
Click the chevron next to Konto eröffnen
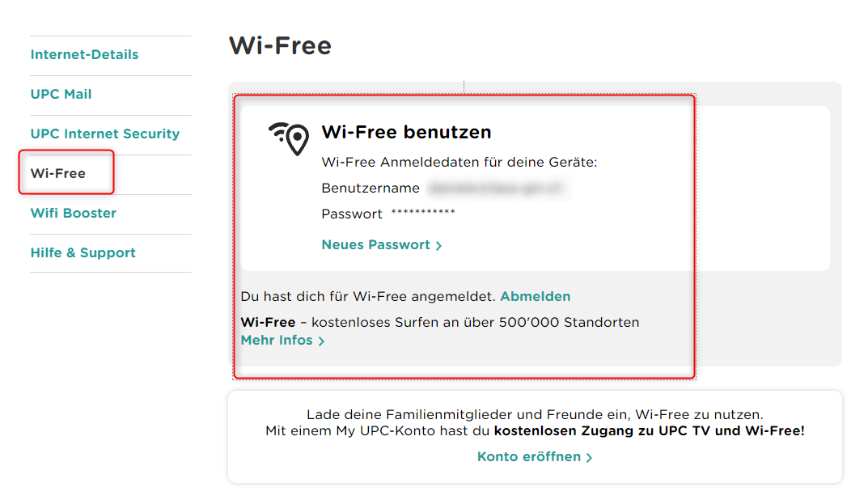589,458
